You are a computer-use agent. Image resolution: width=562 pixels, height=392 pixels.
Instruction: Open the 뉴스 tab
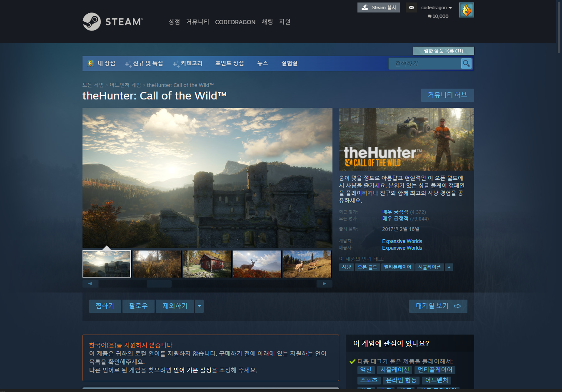(262, 63)
